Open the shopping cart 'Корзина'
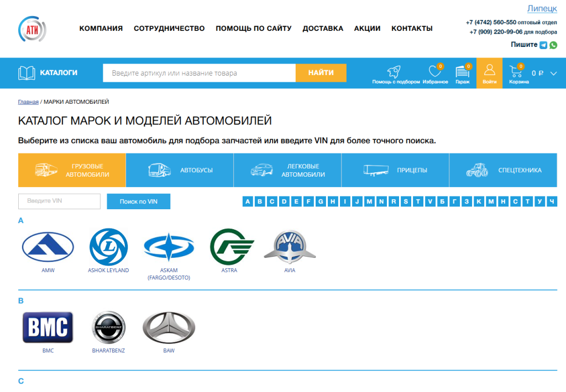This screenshot has width=566, height=392. pyautogui.click(x=518, y=73)
